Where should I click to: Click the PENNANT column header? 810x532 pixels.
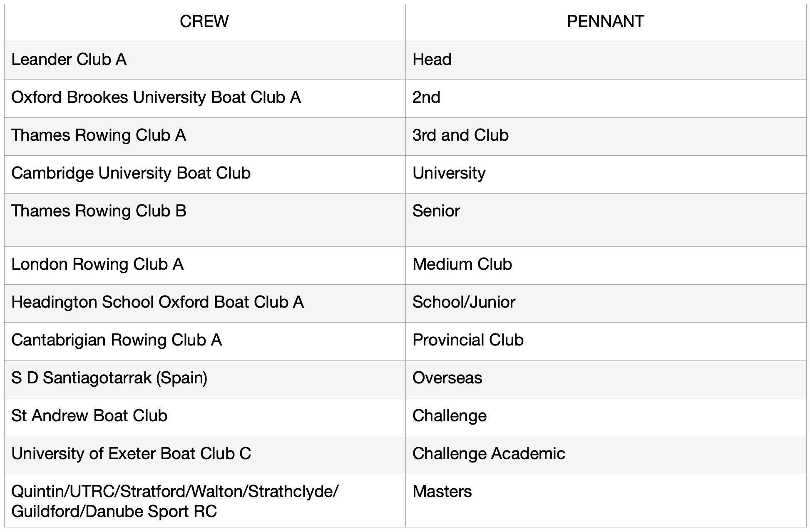(x=605, y=22)
